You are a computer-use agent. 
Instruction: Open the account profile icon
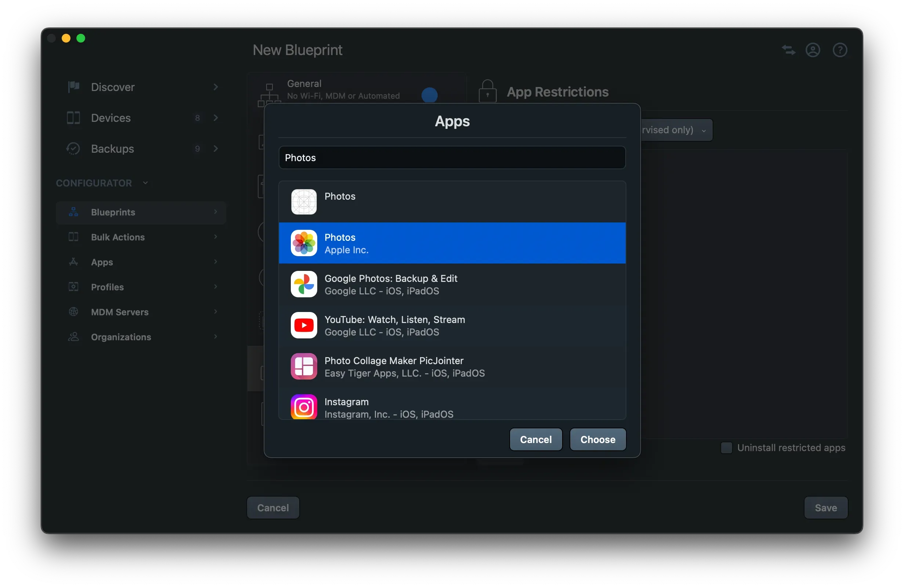[x=813, y=50]
